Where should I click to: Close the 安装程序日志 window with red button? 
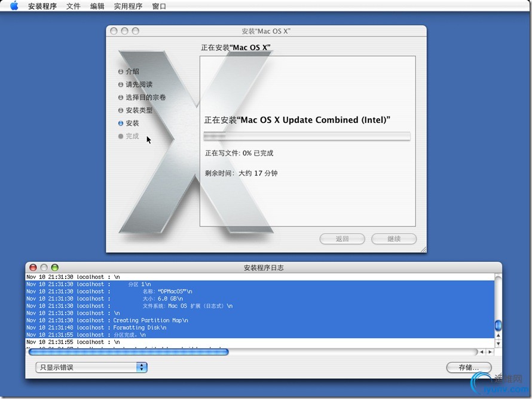(33, 268)
